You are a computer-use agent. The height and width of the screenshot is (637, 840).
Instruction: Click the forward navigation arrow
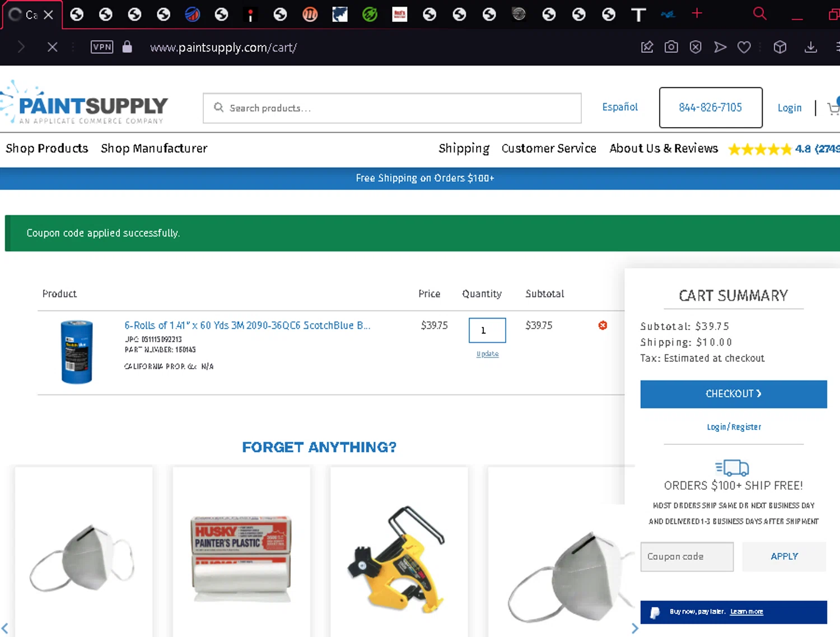(x=21, y=47)
